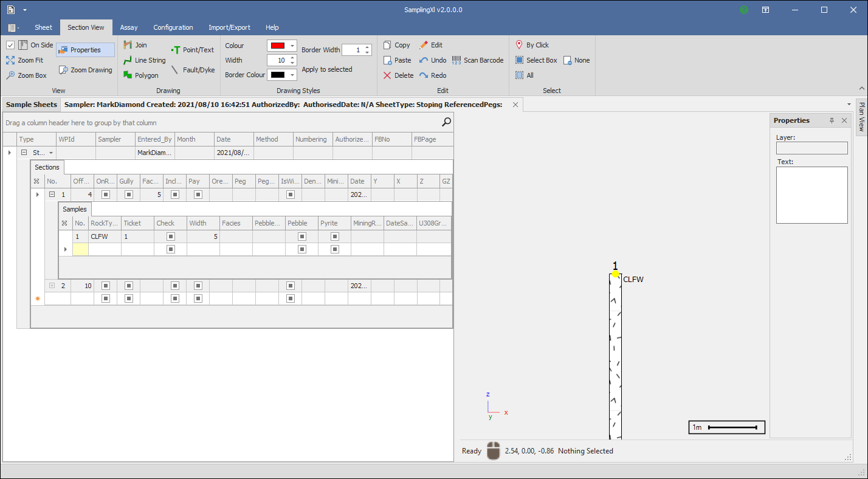Toggle the Pyrite checkbox for sample 1
Image resolution: width=868 pixels, height=479 pixels.
(334, 236)
